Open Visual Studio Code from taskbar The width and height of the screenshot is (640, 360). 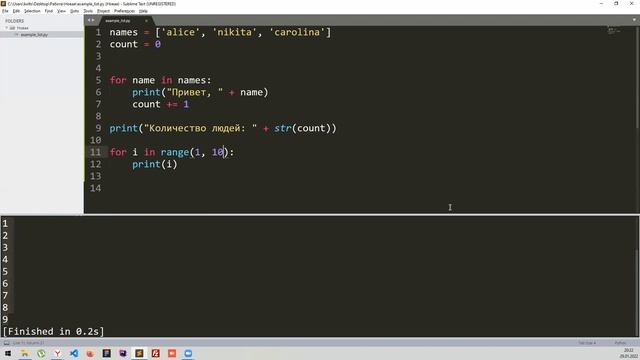click(x=74, y=353)
